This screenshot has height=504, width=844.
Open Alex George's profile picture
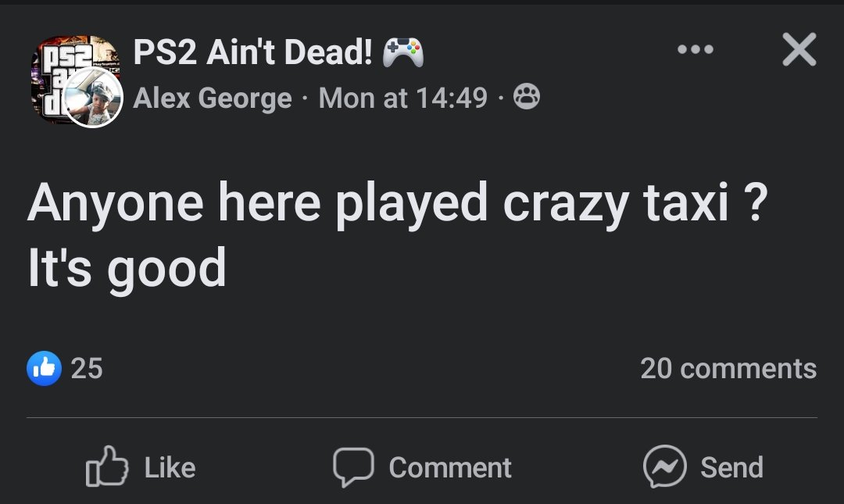click(x=94, y=98)
